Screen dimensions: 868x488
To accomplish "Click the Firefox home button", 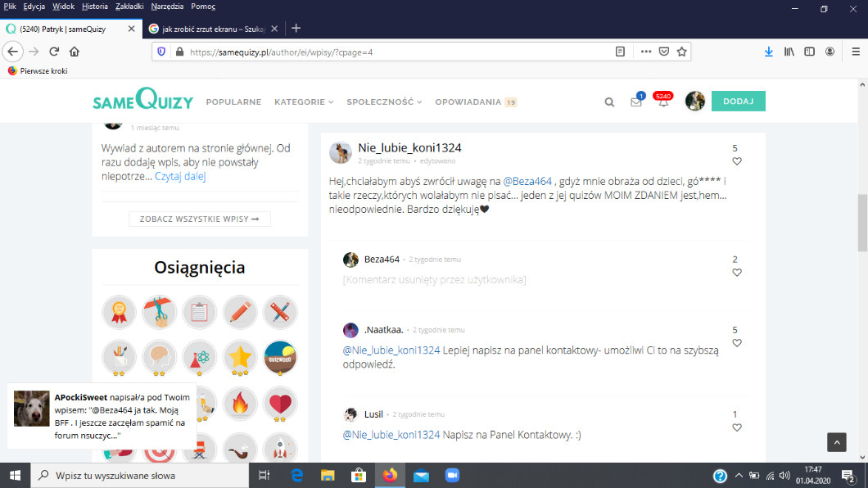I will tap(75, 51).
